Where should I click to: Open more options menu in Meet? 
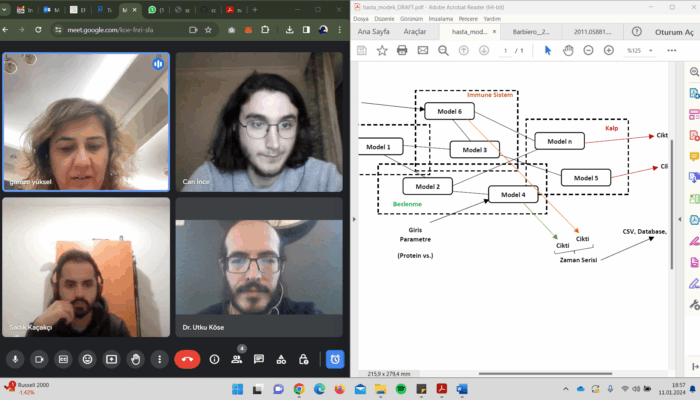point(160,359)
